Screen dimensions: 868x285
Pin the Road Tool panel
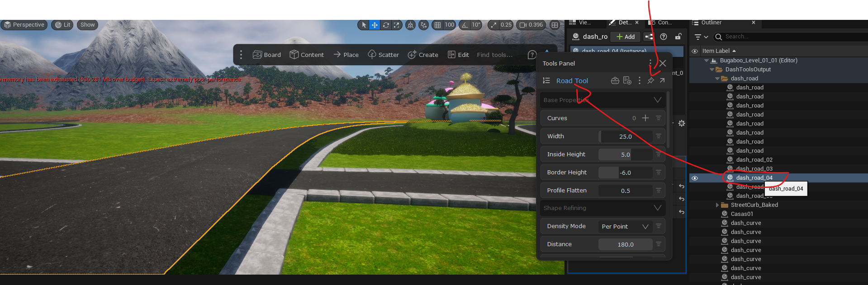pyautogui.click(x=651, y=80)
